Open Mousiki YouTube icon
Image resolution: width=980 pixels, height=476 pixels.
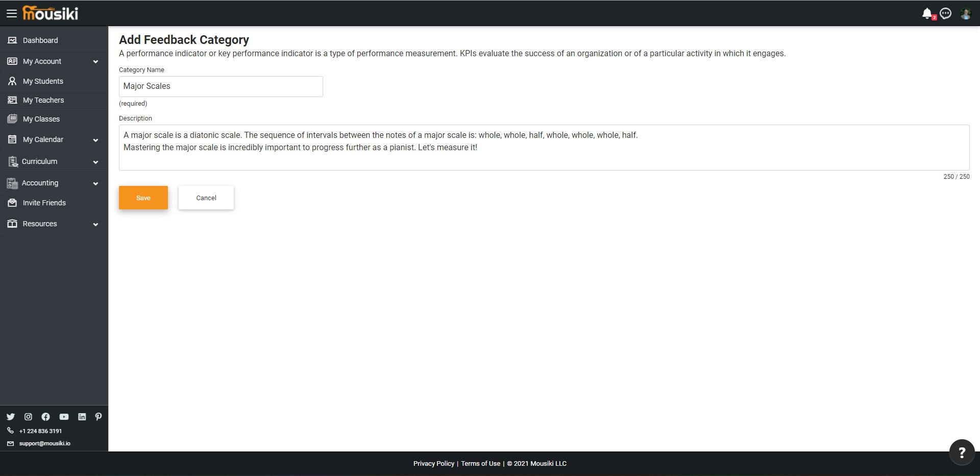click(x=64, y=417)
